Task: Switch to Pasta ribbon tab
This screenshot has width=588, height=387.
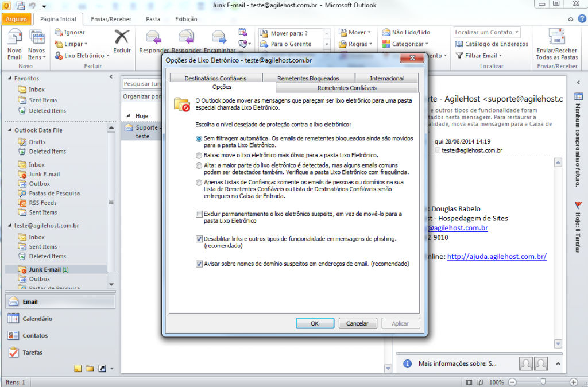Action: coord(153,19)
